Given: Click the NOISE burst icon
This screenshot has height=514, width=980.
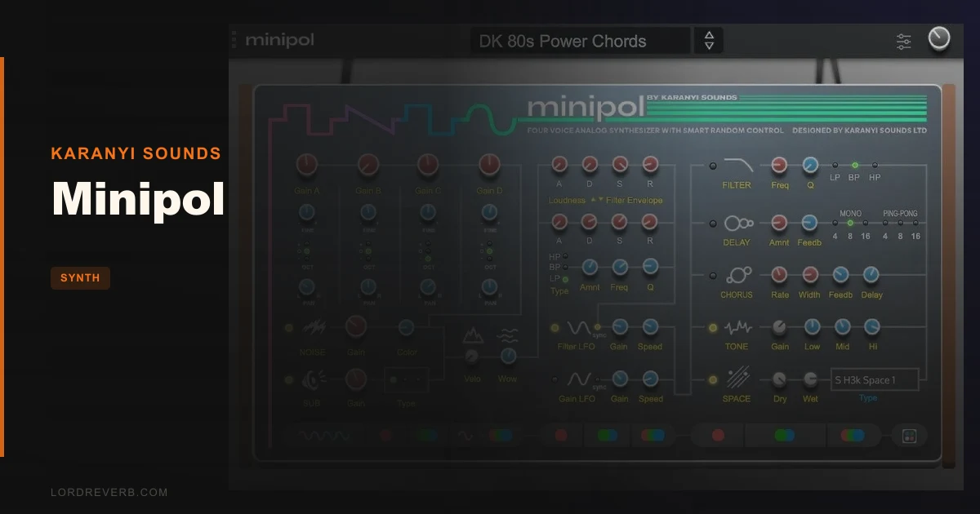Looking at the screenshot, I should point(316,328).
